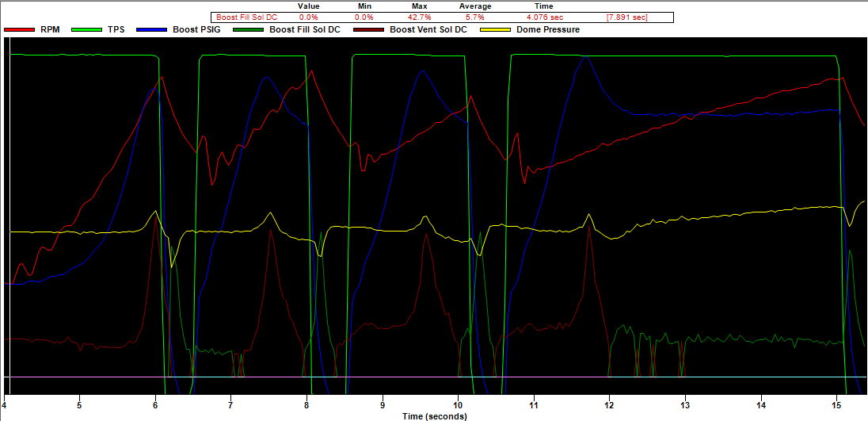The width and height of the screenshot is (868, 421).
Task: Click the Max value 42.7% in stats bar
Action: click(x=420, y=17)
